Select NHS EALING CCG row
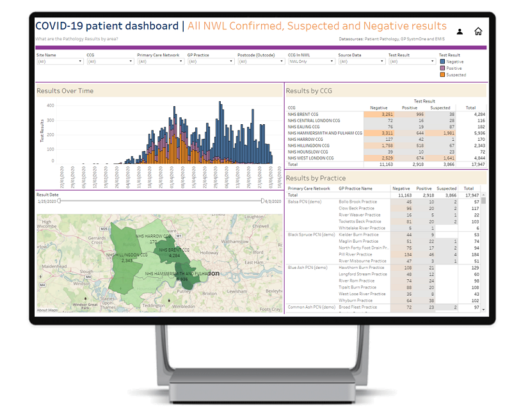 point(387,127)
